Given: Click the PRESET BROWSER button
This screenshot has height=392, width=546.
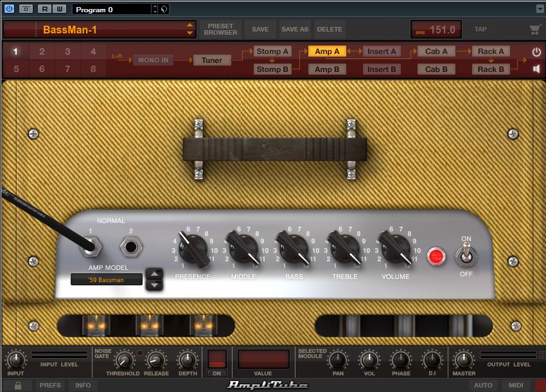Looking at the screenshot, I should coord(220,30).
